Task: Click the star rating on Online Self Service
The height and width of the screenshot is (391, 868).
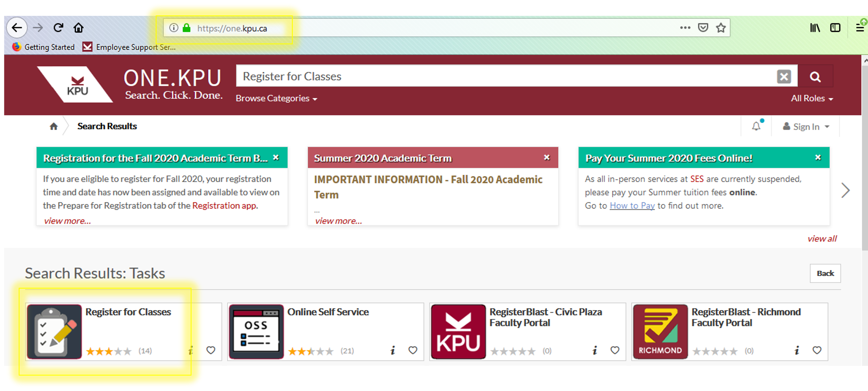Action: click(311, 350)
